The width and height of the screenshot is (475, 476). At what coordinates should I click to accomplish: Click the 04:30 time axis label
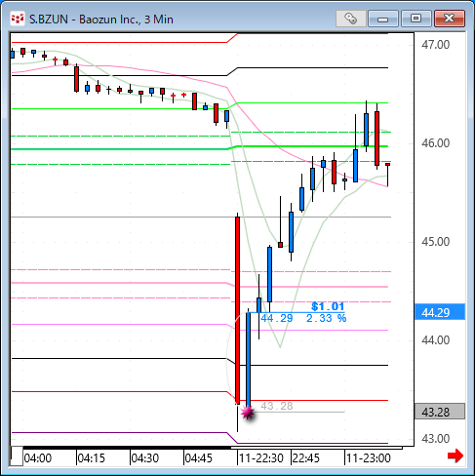coord(145,458)
